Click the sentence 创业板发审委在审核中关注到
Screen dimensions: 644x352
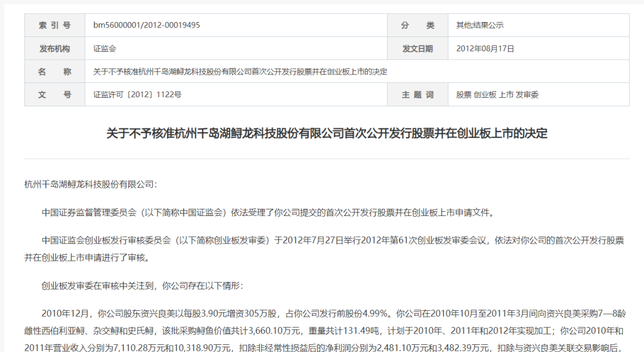pos(142,285)
